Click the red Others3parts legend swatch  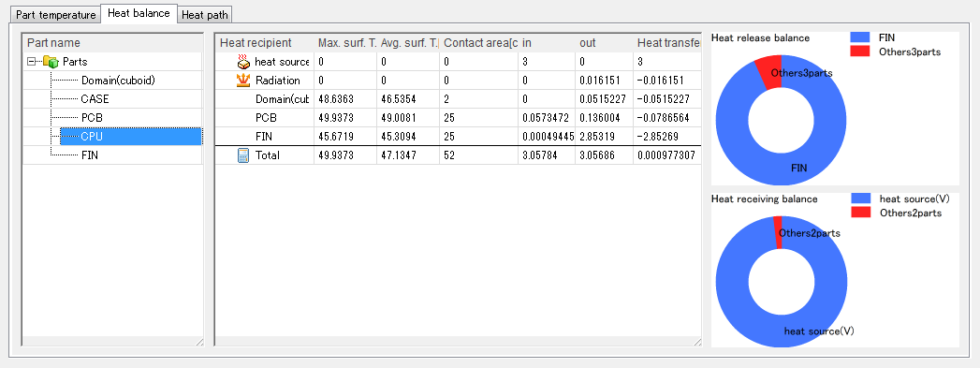click(x=860, y=52)
